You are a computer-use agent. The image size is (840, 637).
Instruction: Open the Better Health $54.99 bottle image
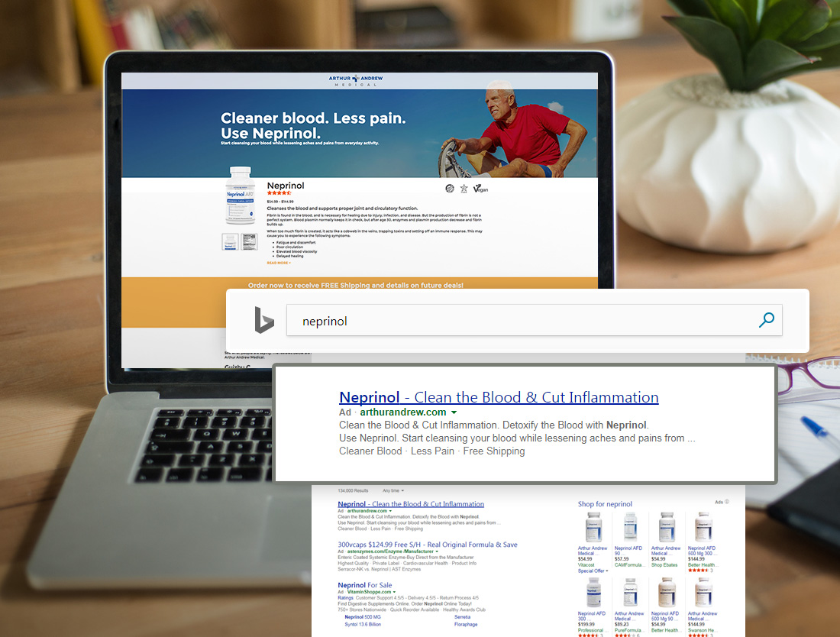click(x=667, y=593)
